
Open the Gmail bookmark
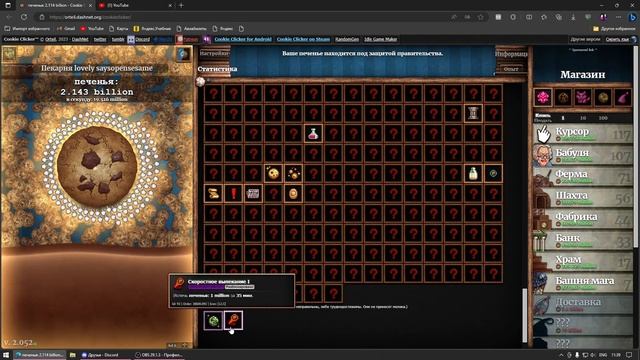[66, 29]
